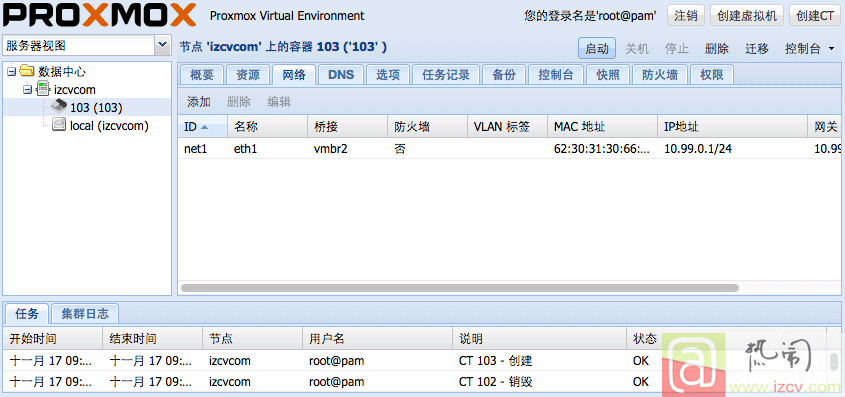Screen dimensions: 845x397
Task: Open the 控制台 dropdown arrow
Action: tap(832, 49)
